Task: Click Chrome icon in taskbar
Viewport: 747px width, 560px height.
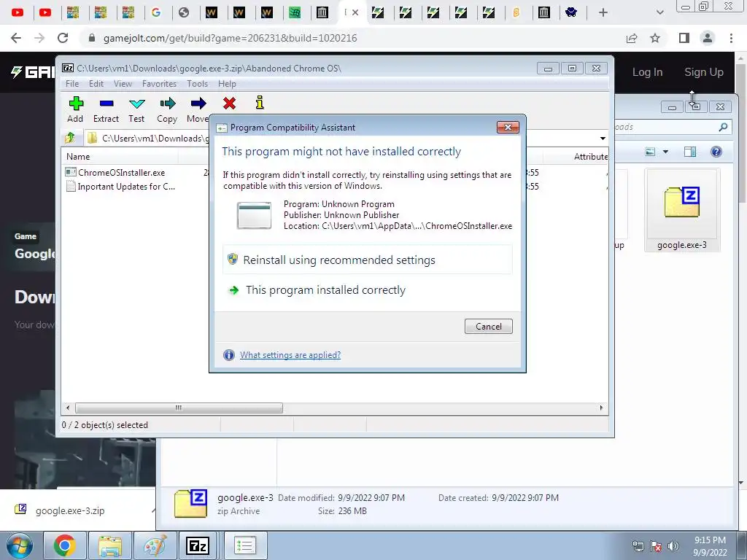Action: 64,545
